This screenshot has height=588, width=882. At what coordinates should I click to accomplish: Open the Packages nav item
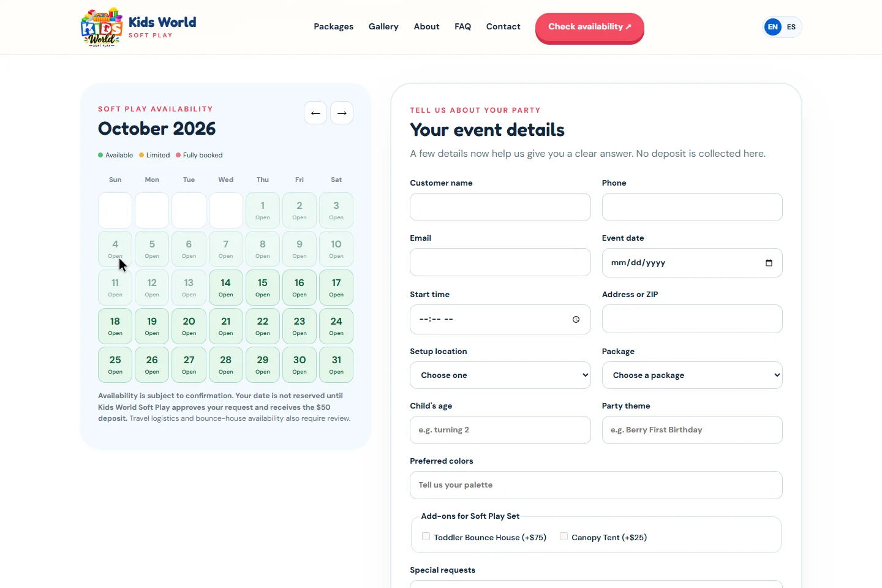pyautogui.click(x=334, y=27)
